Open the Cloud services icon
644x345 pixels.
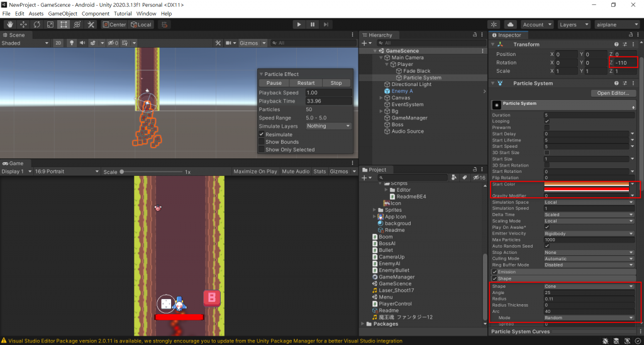click(x=510, y=25)
